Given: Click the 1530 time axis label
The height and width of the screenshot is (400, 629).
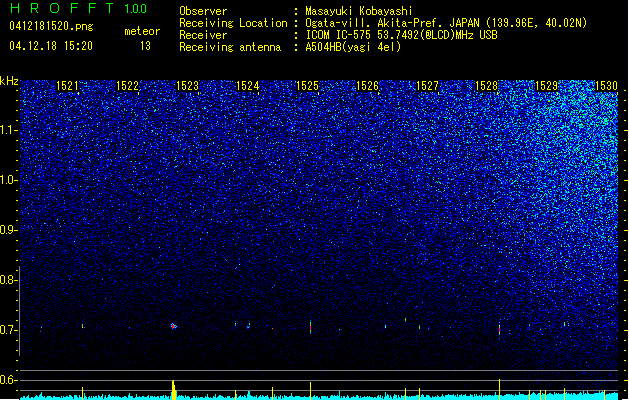Looking at the screenshot, I should coord(607,86).
